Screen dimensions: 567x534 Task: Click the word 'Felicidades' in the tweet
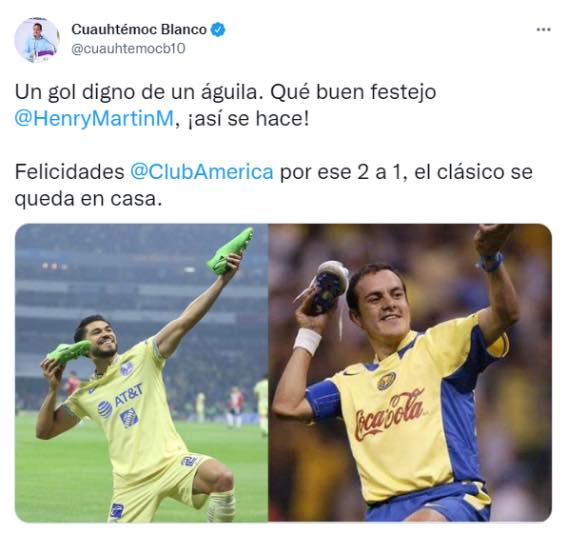pos(69,172)
